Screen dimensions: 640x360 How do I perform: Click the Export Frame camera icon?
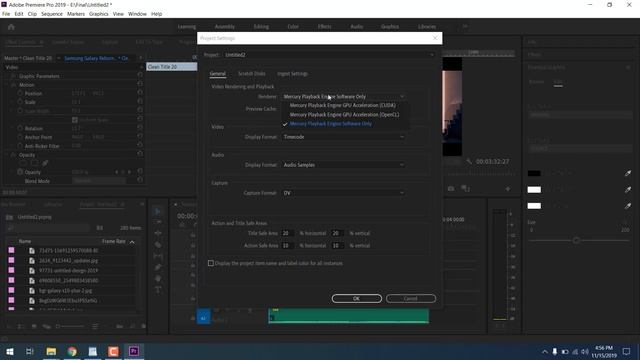[451, 189]
